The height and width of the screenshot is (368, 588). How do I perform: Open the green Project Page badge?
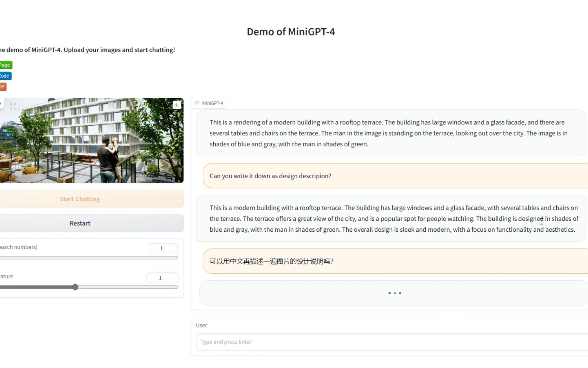click(x=6, y=65)
